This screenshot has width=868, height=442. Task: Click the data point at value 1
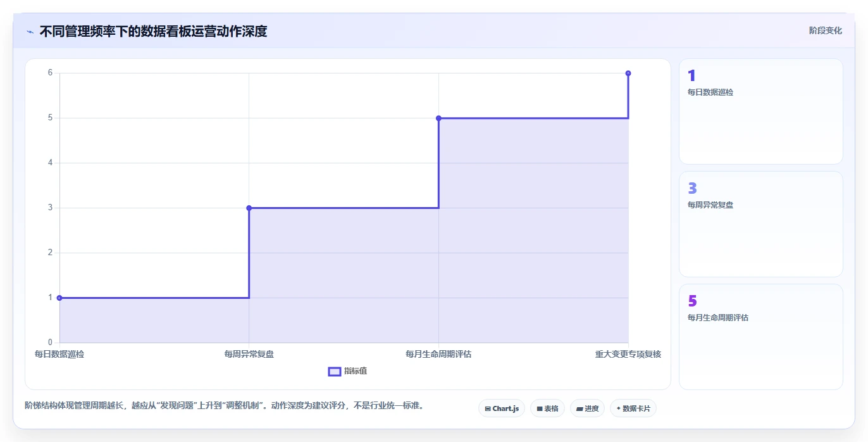pos(59,298)
